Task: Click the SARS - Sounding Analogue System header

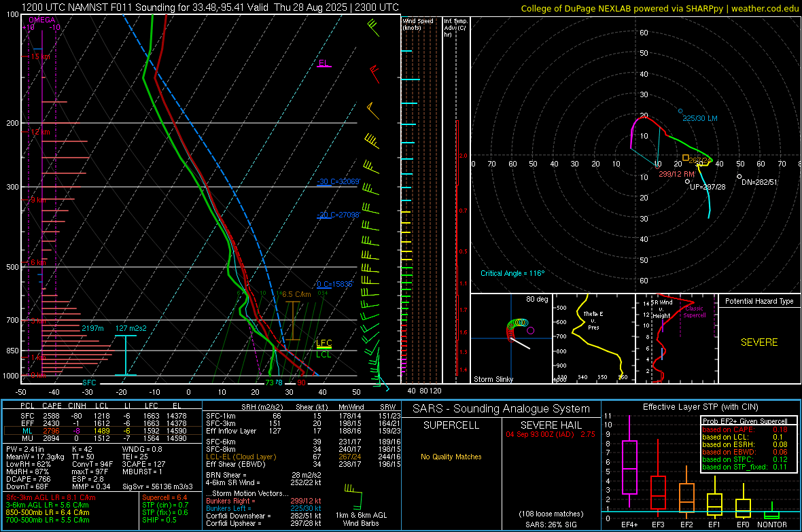Action: 502,409
